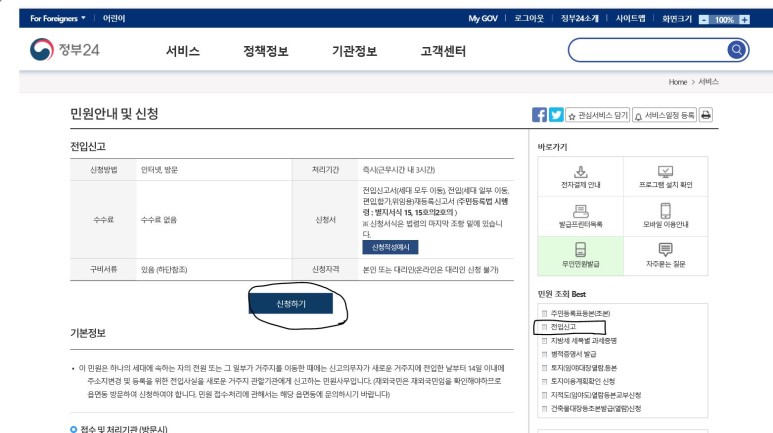Viewport: 773px width, 433px height.
Task: Click 즉시(근무시간 내 3시간) text
Action: [x=399, y=170]
